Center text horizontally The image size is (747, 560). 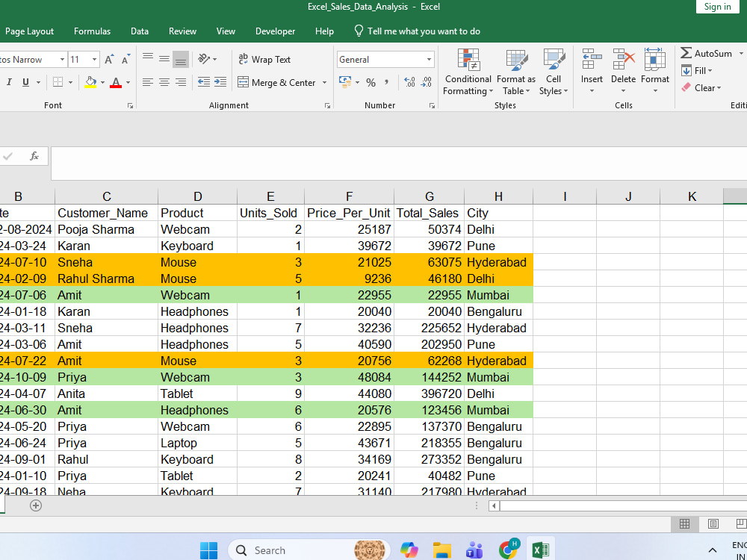pos(164,82)
